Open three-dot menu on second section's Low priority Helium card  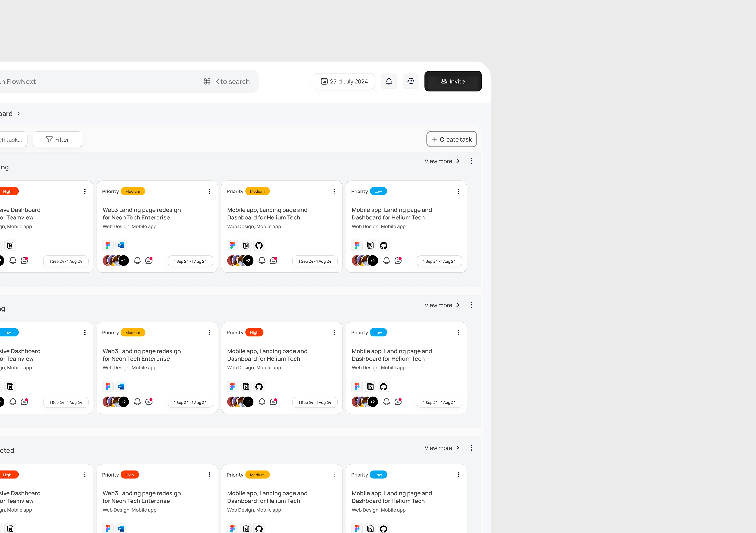pos(458,332)
